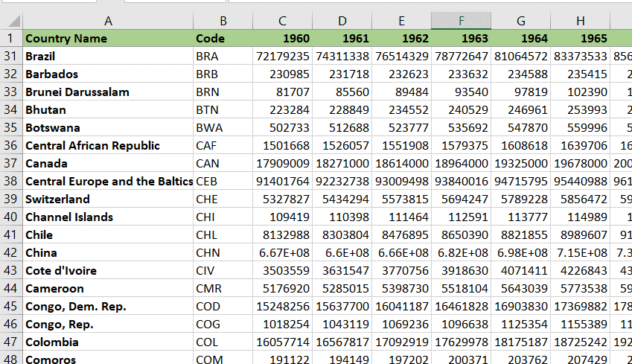Click the 1963 header cell
Image resolution: width=632 pixels, height=364 pixels.
click(x=461, y=38)
